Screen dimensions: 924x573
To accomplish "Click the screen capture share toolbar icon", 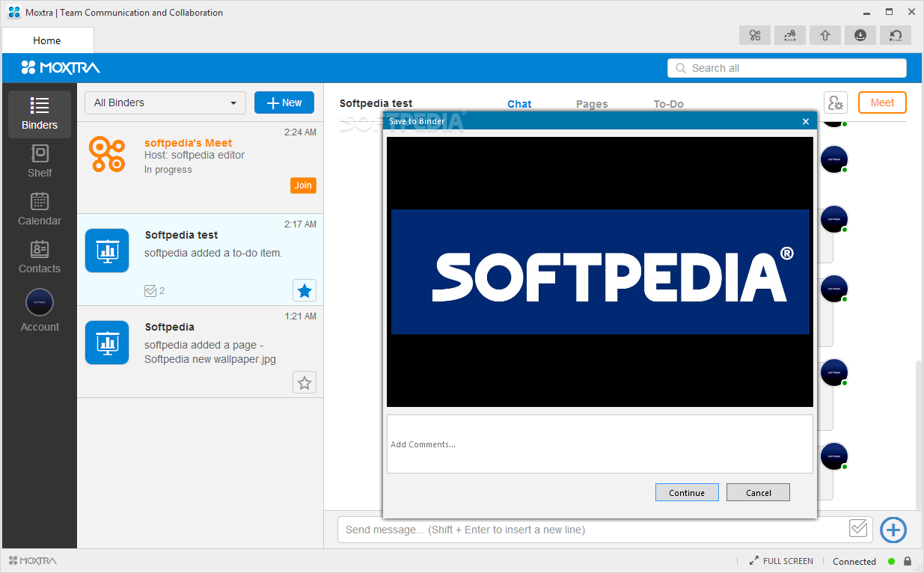I will (x=790, y=35).
